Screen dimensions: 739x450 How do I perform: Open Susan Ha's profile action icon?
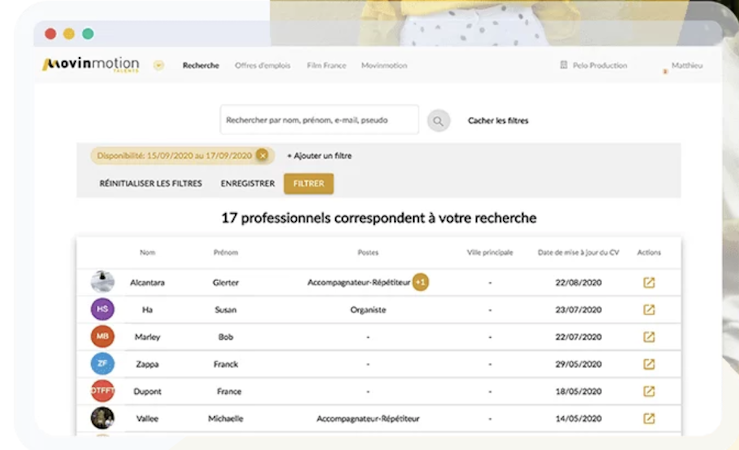point(649,310)
